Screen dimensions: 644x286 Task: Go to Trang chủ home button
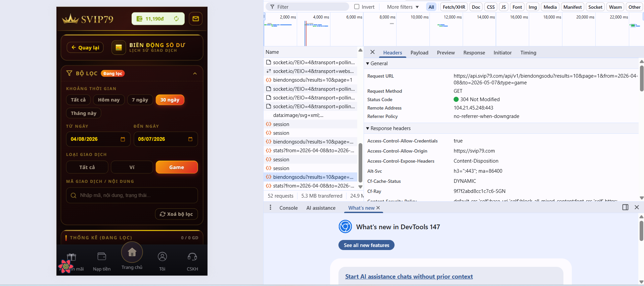[132, 252]
